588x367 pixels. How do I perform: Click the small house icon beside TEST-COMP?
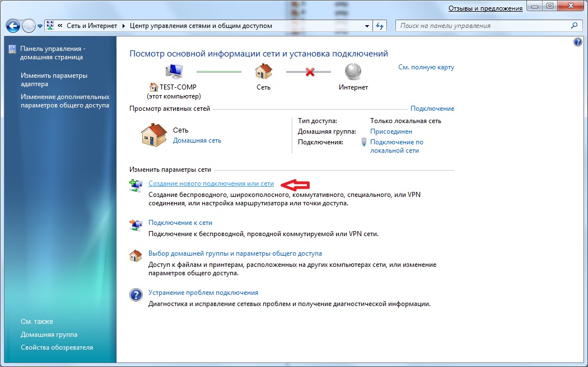click(x=154, y=87)
